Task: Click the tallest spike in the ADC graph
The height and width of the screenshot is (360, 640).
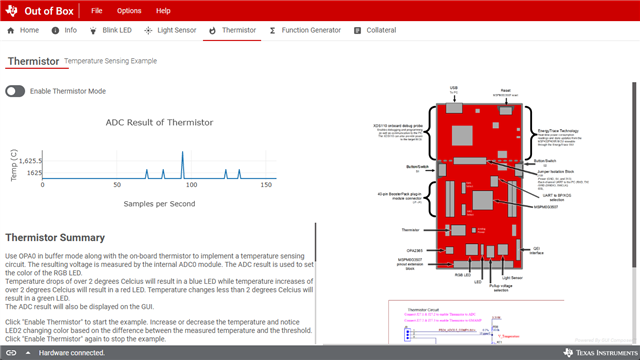Action: click(182, 164)
